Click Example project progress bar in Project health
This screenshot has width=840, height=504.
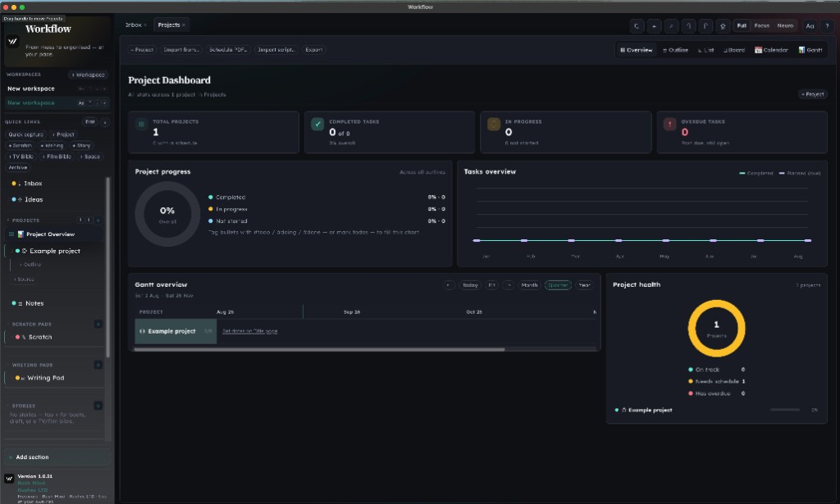tap(785, 410)
